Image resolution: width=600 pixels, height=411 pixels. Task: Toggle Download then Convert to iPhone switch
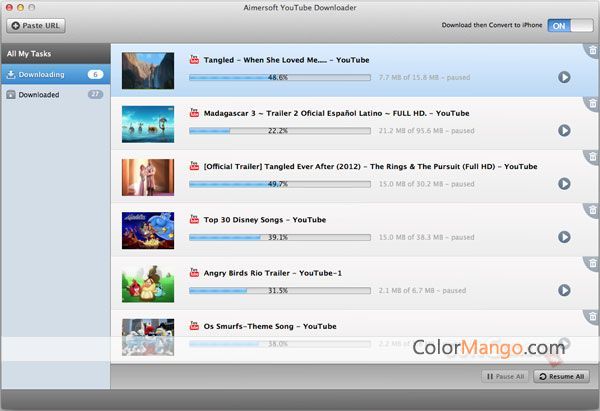coord(570,26)
